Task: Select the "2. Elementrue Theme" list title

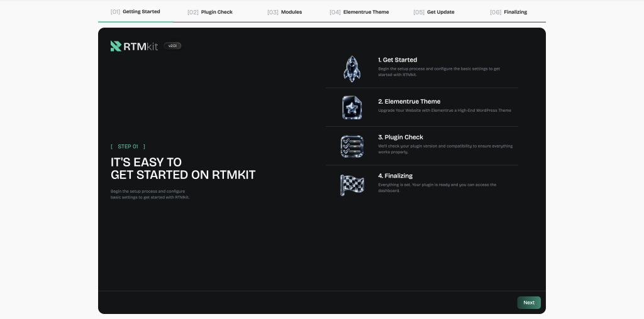Action: tap(409, 101)
